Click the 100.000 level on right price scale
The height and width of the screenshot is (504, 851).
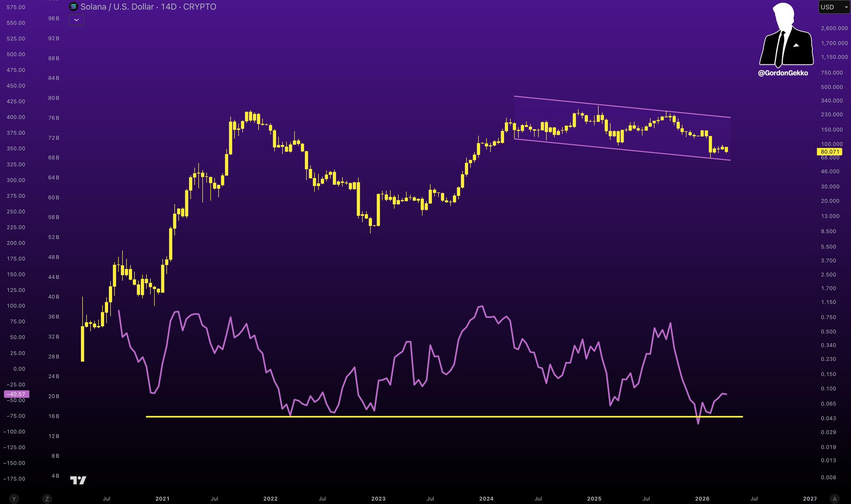832,144
